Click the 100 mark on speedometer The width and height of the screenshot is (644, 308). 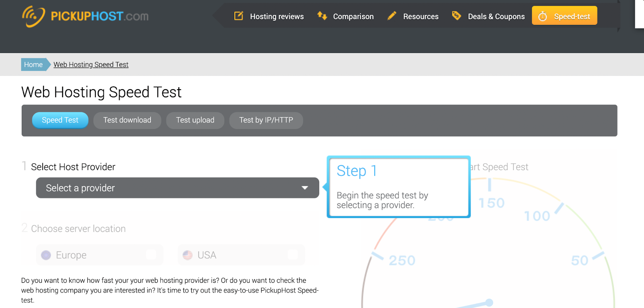tap(537, 216)
